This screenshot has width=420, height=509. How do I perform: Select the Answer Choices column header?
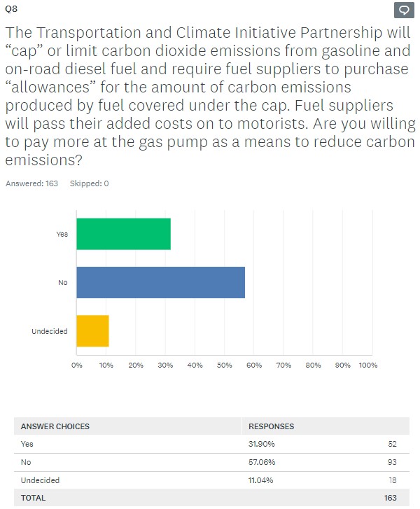[x=55, y=426]
